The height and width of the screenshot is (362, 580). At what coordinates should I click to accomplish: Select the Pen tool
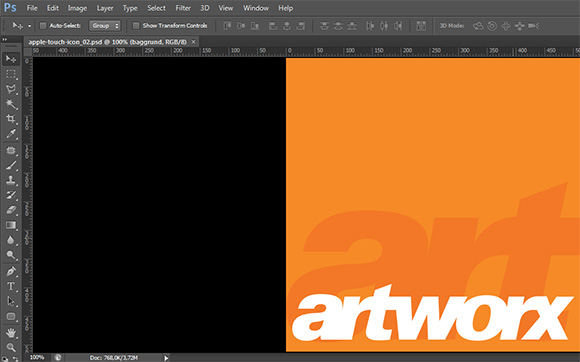tap(11, 271)
